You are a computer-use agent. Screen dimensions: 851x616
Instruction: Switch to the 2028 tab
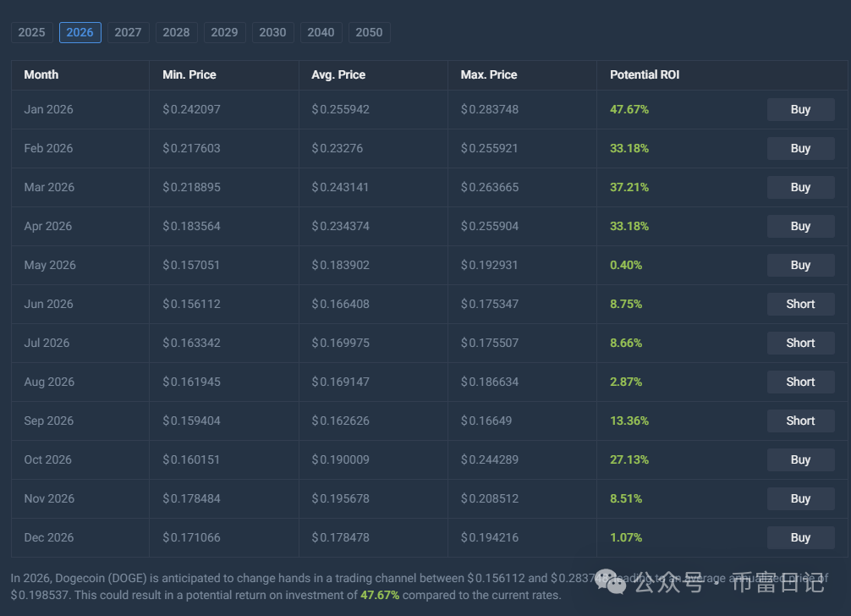[177, 32]
